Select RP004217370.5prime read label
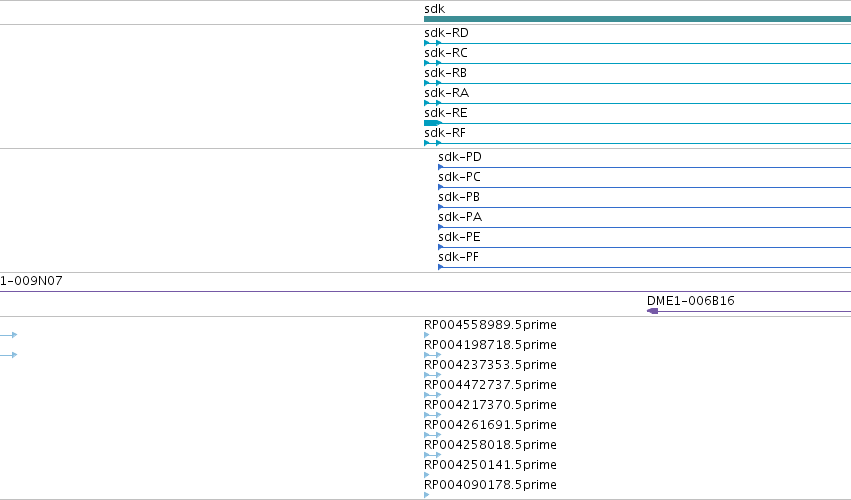 [490, 405]
